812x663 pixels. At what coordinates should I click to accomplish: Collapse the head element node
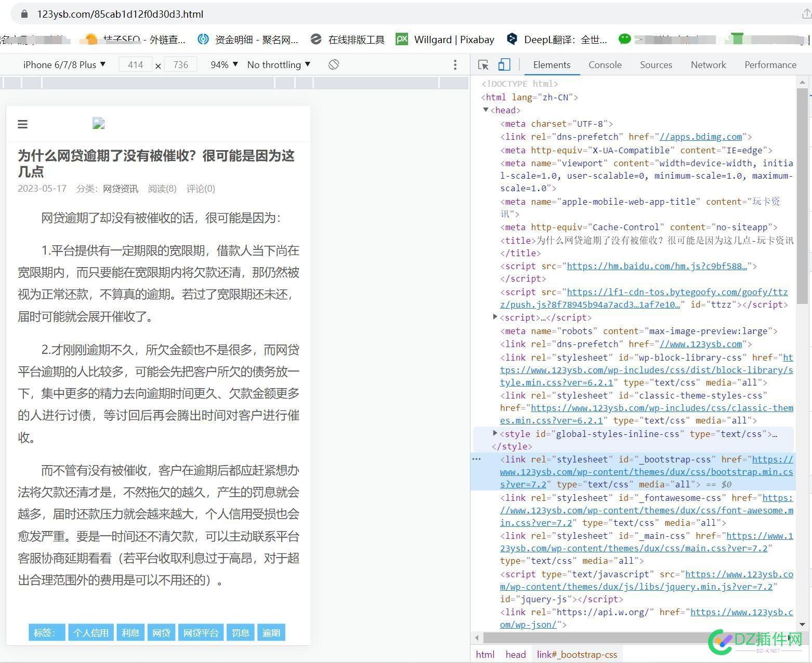click(x=486, y=110)
